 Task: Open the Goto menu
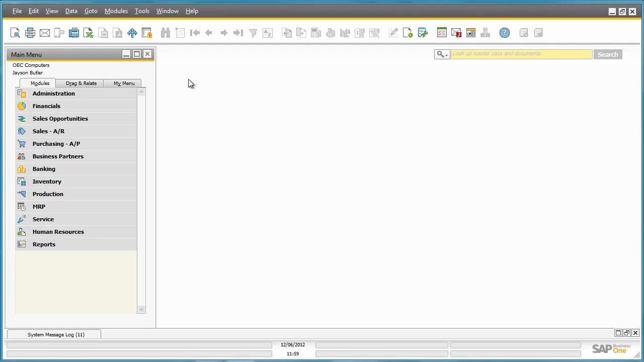91,11
